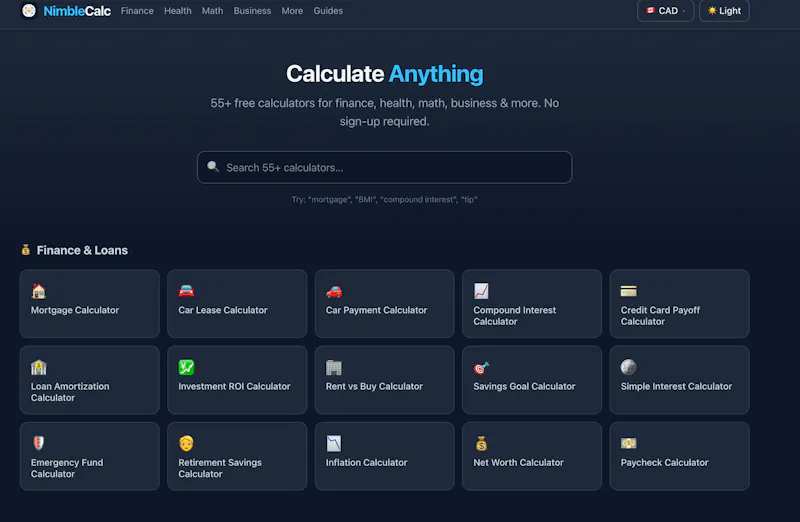800x522 pixels.
Task: Click the shield icon on Emergency Fund Calculator
Action: pyautogui.click(x=38, y=443)
